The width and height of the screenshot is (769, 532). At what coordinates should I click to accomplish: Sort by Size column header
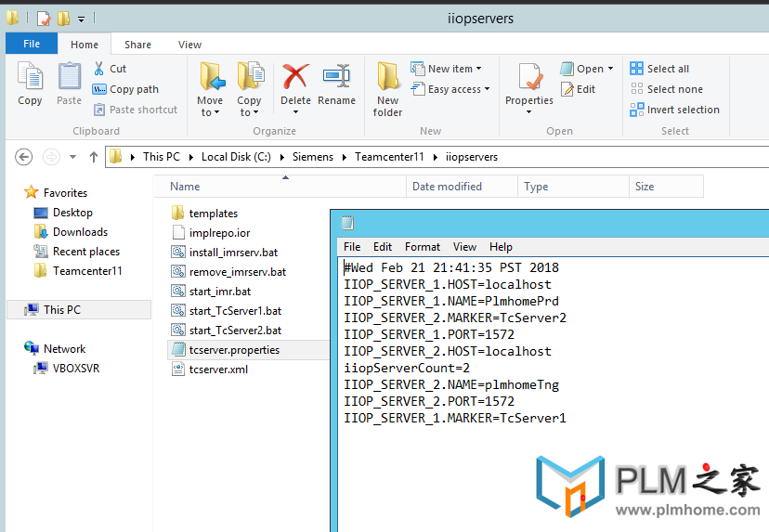pyautogui.click(x=666, y=187)
